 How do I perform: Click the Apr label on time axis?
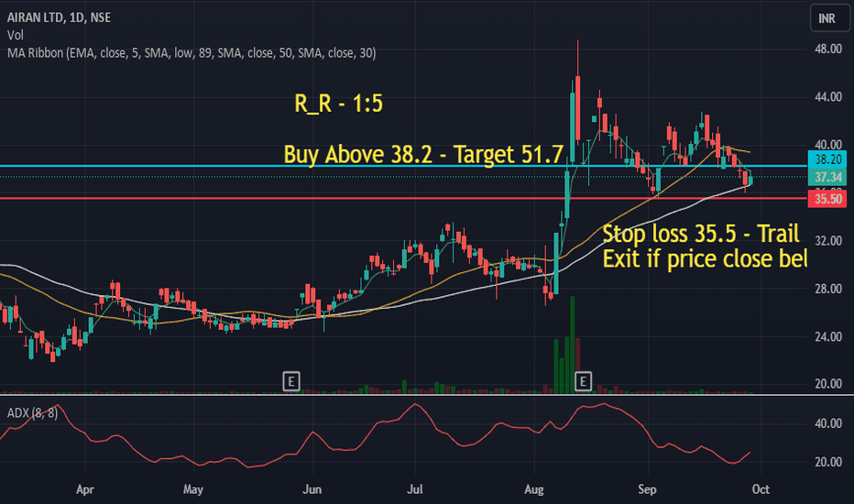(85, 489)
